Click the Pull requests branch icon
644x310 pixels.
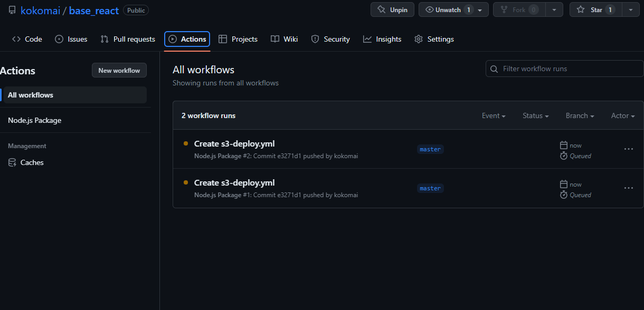[105, 39]
